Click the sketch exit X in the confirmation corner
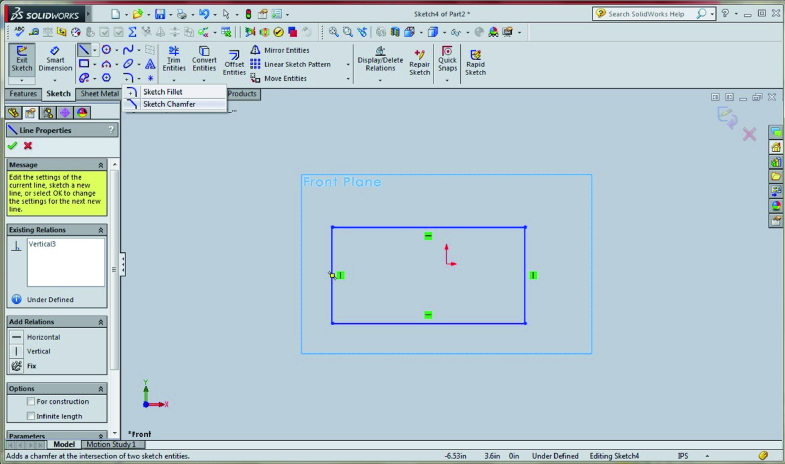Image resolution: width=785 pixels, height=464 pixels. pyautogui.click(x=749, y=134)
